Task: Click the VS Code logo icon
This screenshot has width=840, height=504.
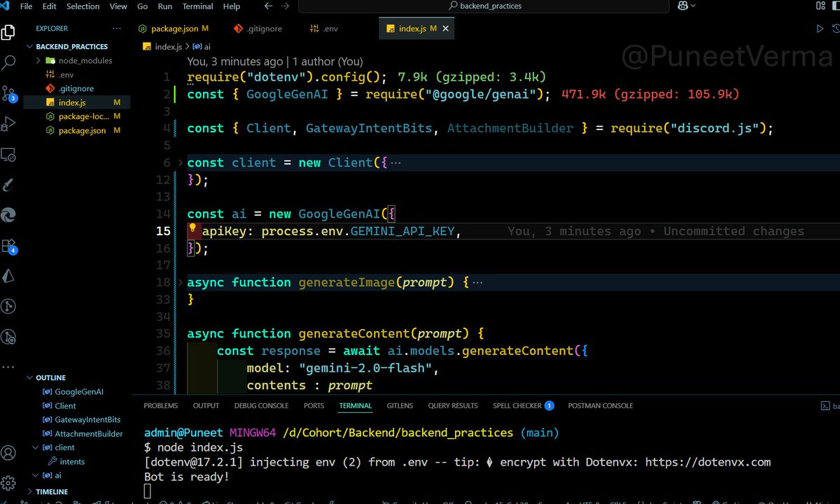Action: click(6, 6)
